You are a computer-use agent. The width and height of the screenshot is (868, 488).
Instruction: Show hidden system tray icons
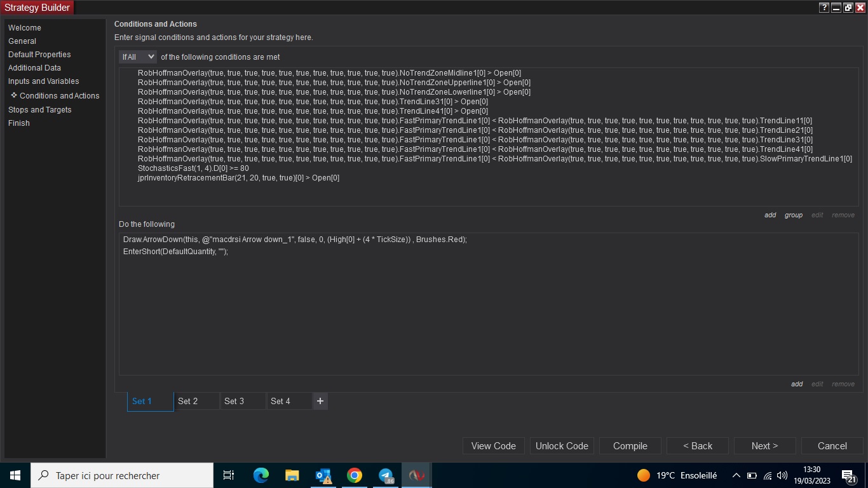click(736, 475)
